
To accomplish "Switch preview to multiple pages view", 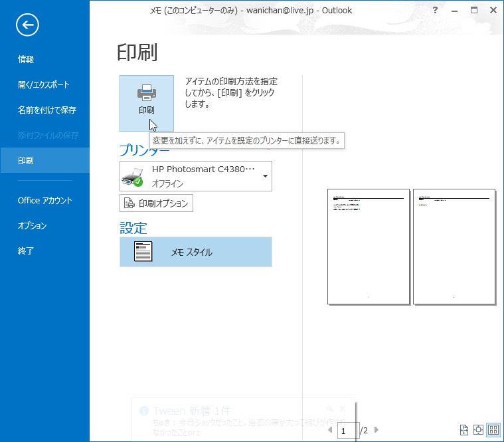I will [493, 430].
